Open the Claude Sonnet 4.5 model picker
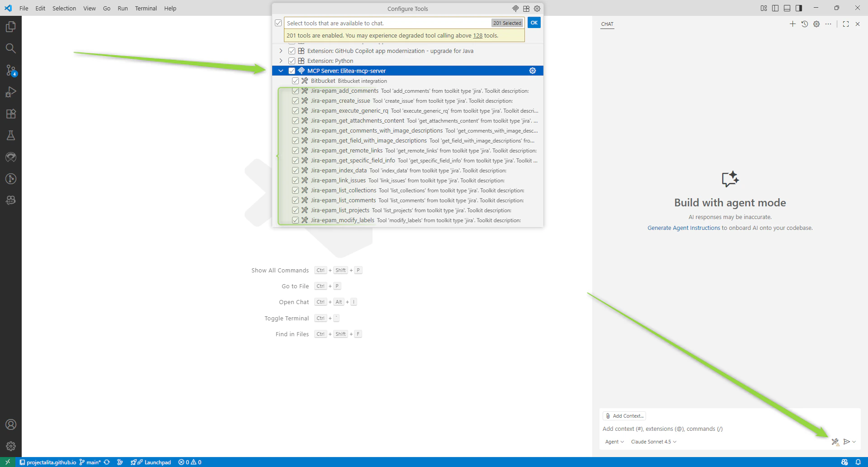The image size is (868, 467). [653, 442]
